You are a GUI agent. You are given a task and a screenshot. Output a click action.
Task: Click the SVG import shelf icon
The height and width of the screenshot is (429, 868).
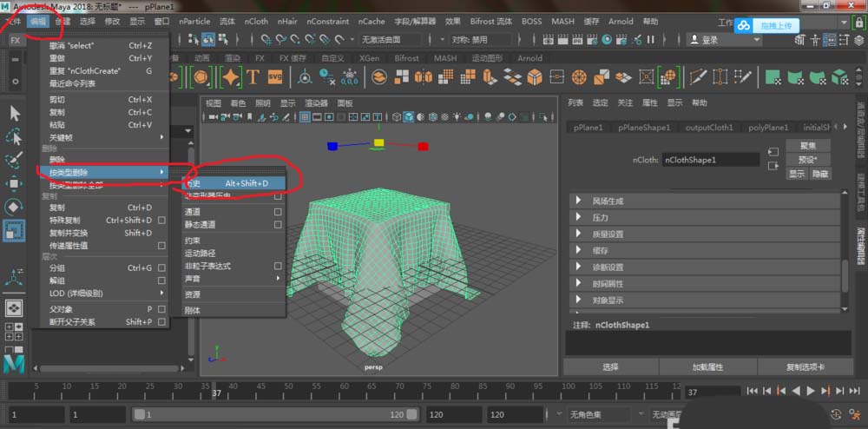tap(276, 77)
